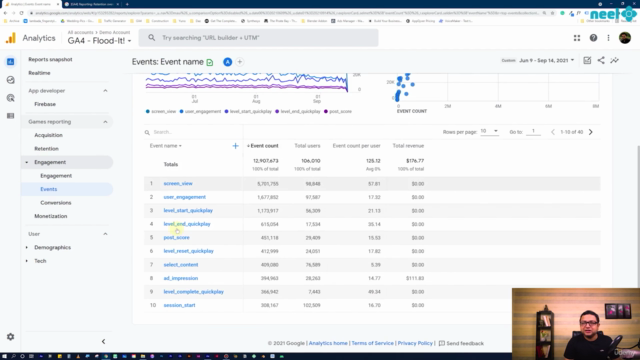640x360 pixels.
Task: Sort by Total users column header
Action: pos(307,146)
